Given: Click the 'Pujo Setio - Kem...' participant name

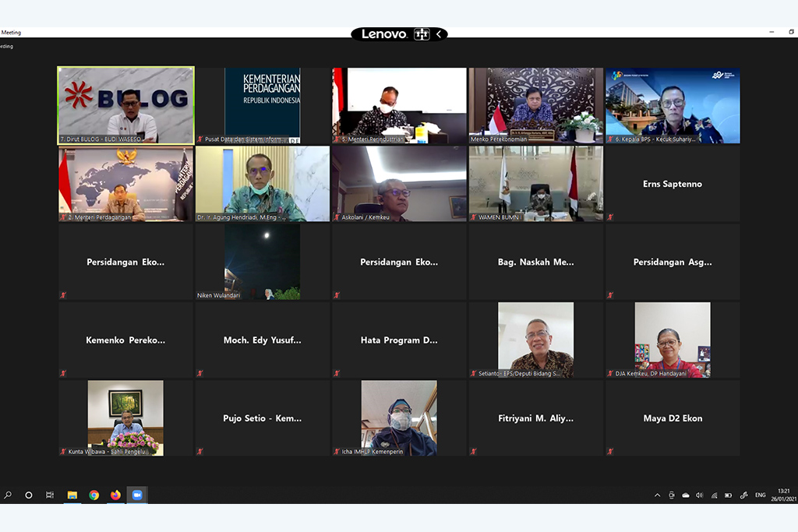Looking at the screenshot, I should pyautogui.click(x=263, y=418).
